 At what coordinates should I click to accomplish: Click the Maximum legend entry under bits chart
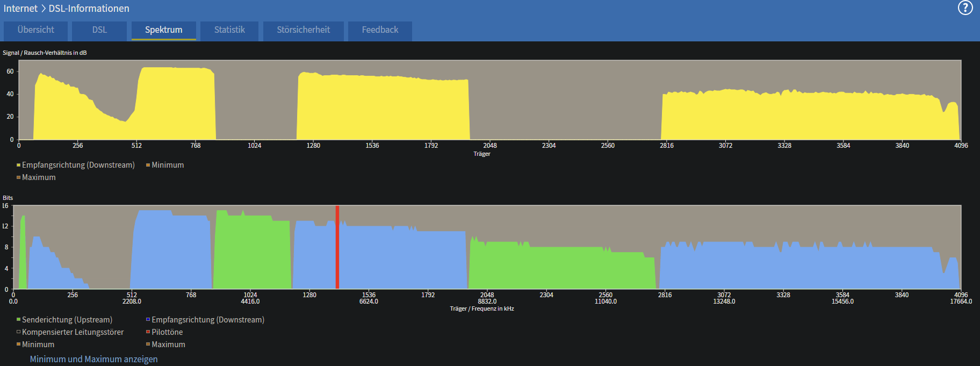165,345
